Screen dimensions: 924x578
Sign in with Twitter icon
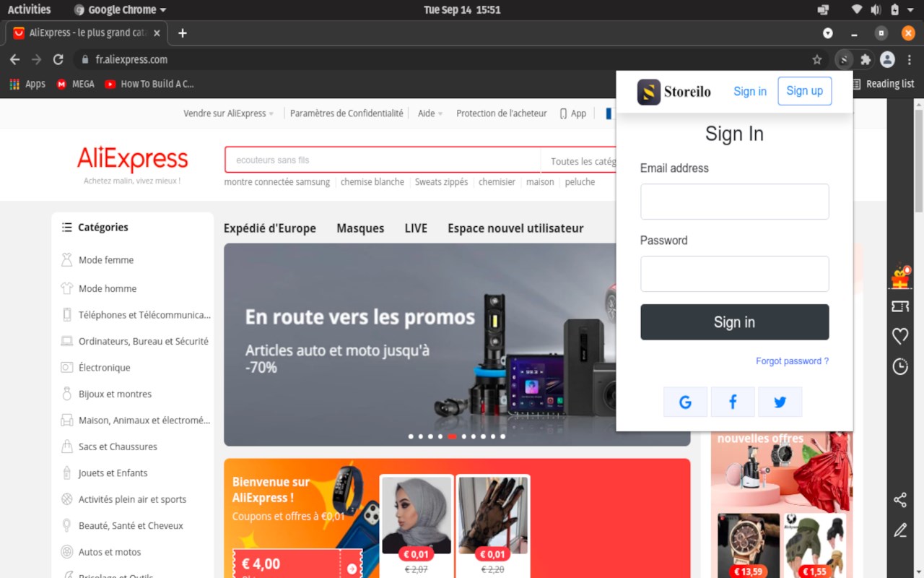pos(780,402)
